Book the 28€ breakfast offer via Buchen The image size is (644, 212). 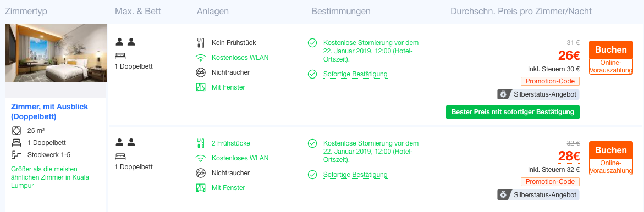click(611, 150)
